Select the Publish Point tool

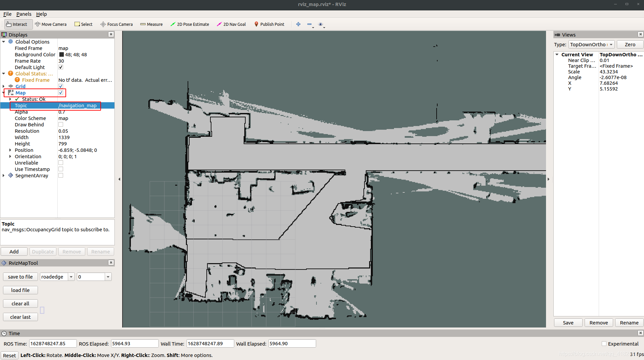[269, 24]
